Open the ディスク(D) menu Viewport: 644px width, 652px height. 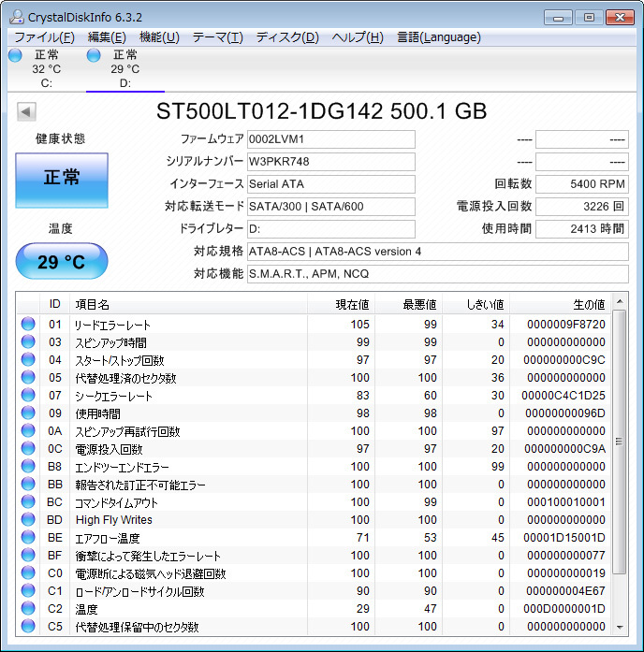coord(287,37)
